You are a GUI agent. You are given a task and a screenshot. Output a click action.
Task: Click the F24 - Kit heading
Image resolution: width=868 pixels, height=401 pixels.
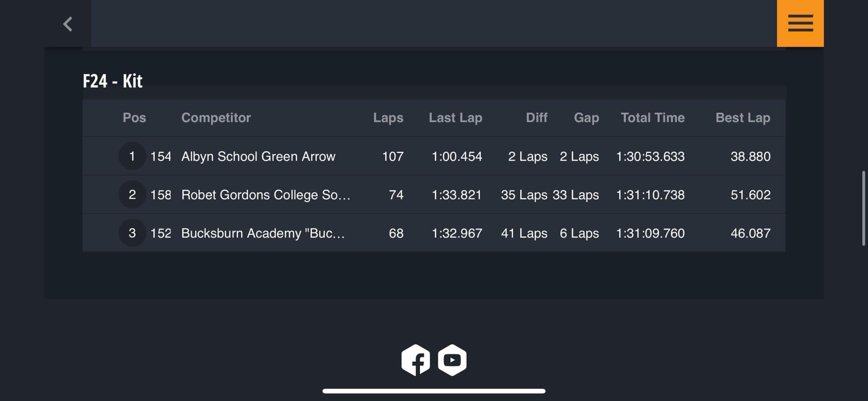point(113,81)
